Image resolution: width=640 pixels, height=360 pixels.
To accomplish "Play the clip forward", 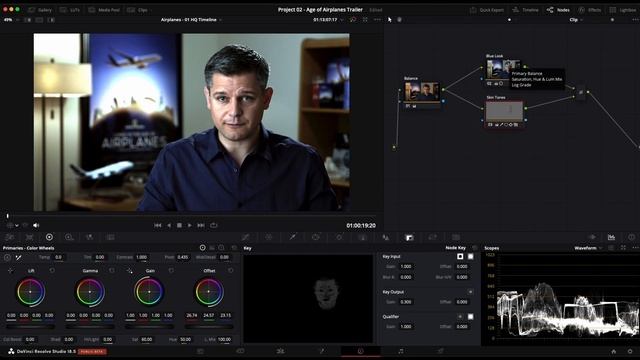I will pos(189,225).
